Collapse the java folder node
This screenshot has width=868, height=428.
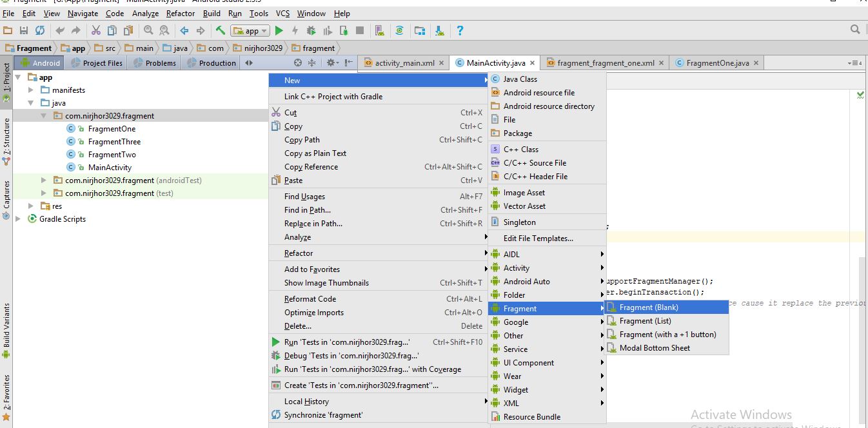(x=32, y=103)
